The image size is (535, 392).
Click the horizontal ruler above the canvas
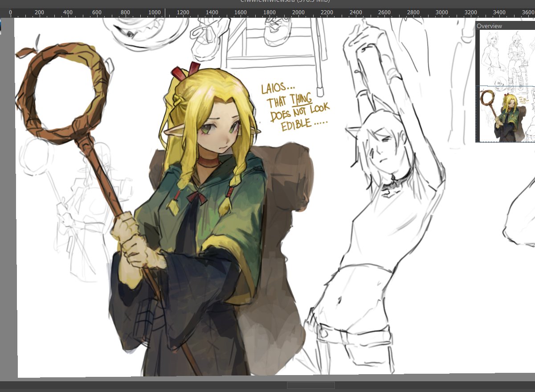267,13
